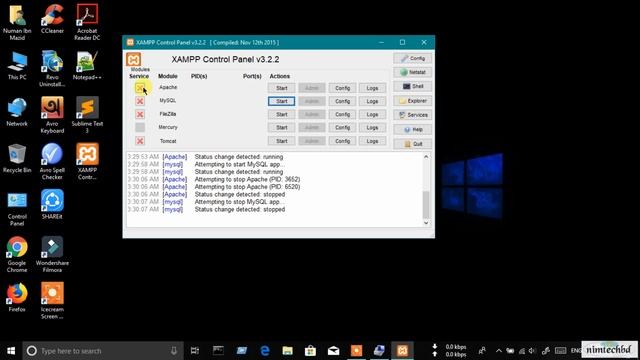This screenshot has width=640, height=360.
Task: Open Mail from the taskbar
Action: (333, 351)
